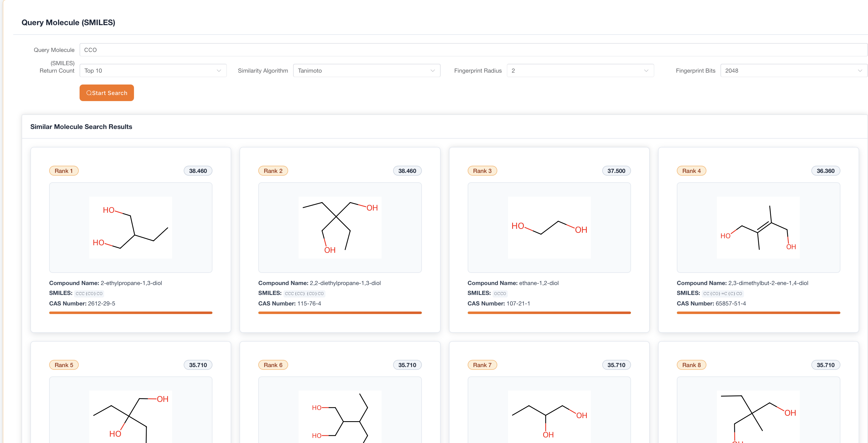868x443 pixels.
Task: Click the Start Search button
Action: (x=106, y=93)
